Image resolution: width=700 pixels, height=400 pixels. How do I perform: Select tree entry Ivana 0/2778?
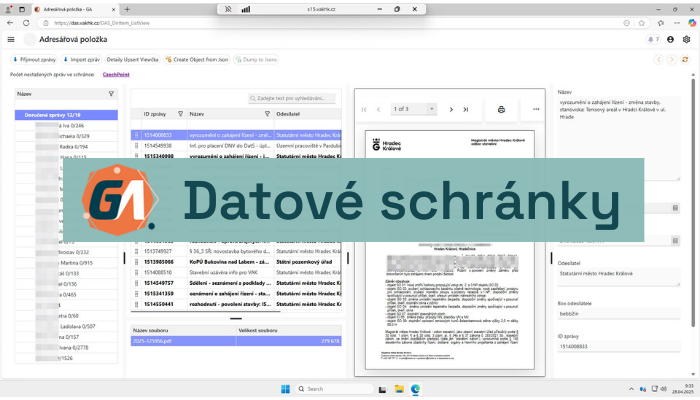point(67,347)
